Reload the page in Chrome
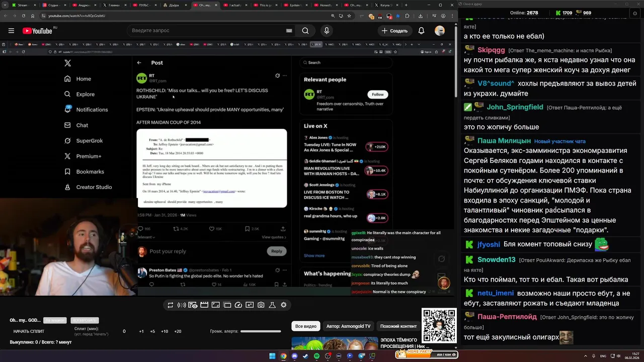 pyautogui.click(x=25, y=16)
